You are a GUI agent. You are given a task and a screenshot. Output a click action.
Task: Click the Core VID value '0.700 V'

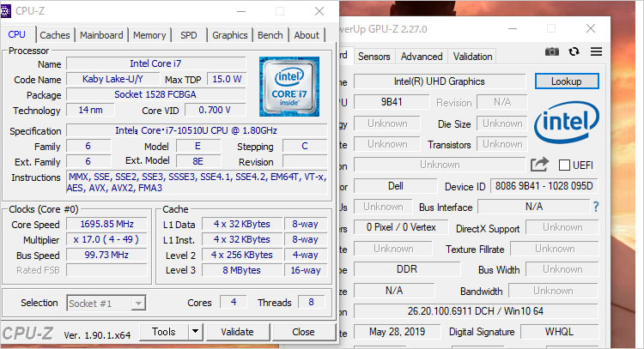tap(215, 110)
